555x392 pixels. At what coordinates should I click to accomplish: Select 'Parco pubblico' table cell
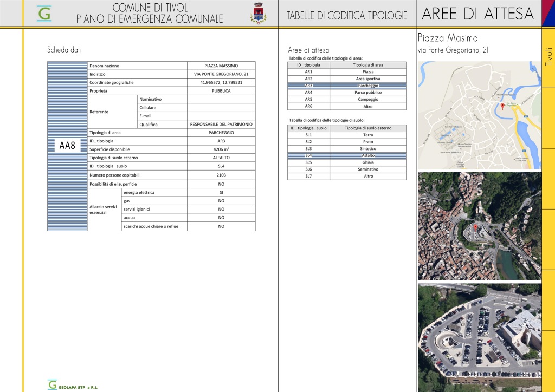coord(368,92)
